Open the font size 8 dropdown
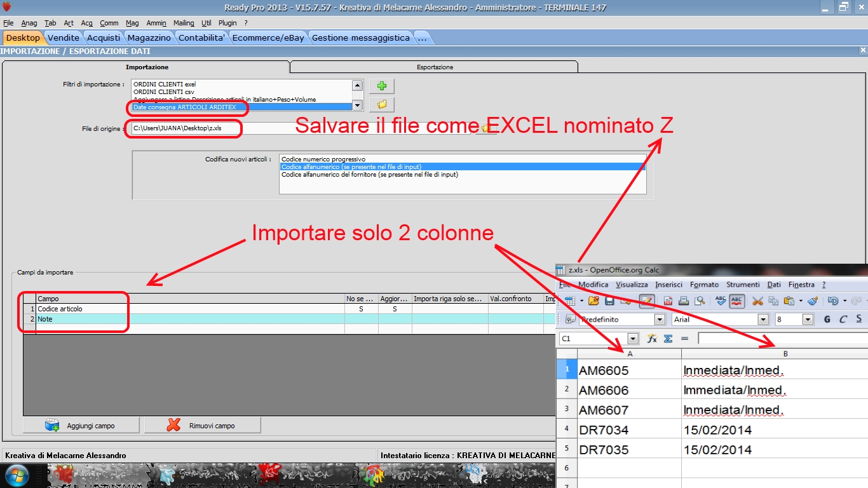Viewport: 868px width, 488px height. (x=808, y=320)
